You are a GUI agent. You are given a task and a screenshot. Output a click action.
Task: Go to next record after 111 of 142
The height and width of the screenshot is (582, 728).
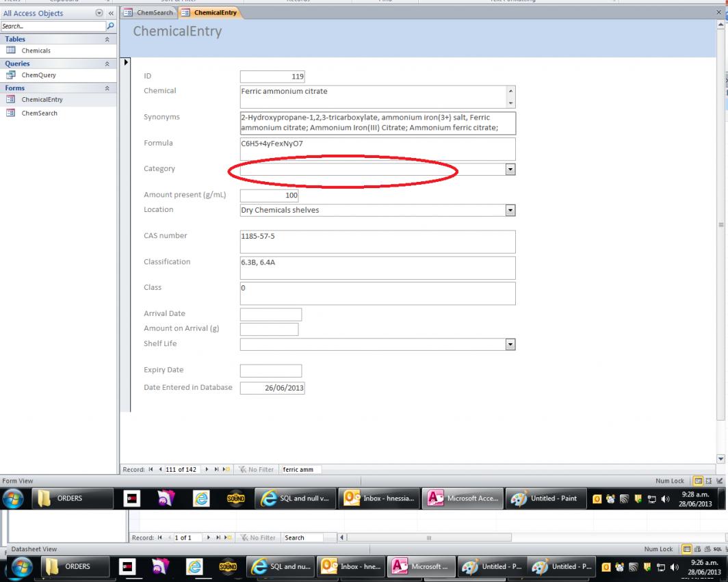207,469
